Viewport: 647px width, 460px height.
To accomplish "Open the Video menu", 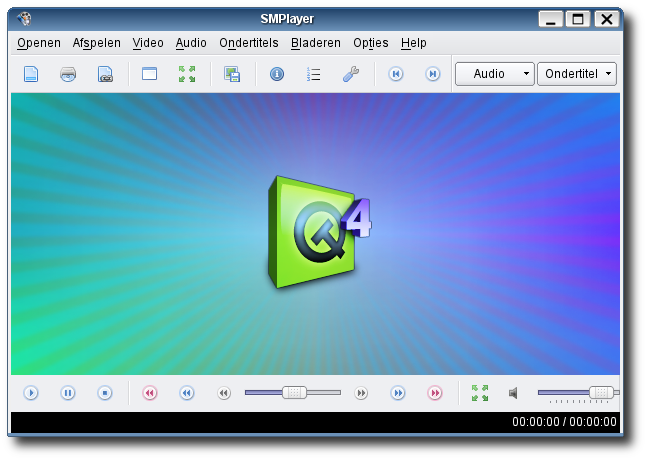I will pos(148,43).
